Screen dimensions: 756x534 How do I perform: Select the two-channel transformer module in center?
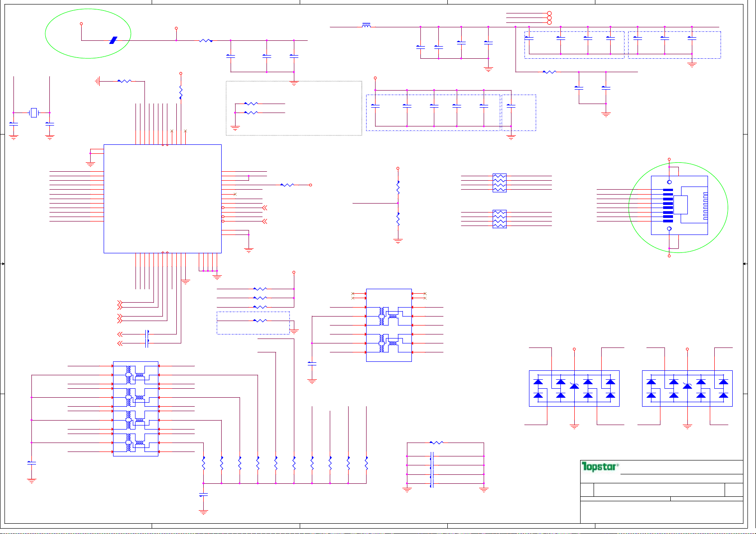(x=389, y=325)
